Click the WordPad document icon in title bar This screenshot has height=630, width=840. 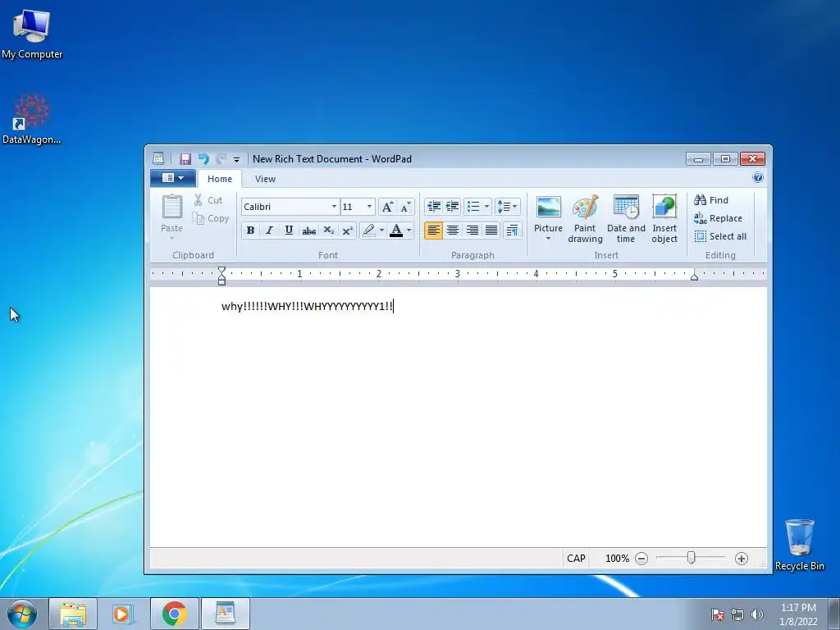tap(158, 158)
